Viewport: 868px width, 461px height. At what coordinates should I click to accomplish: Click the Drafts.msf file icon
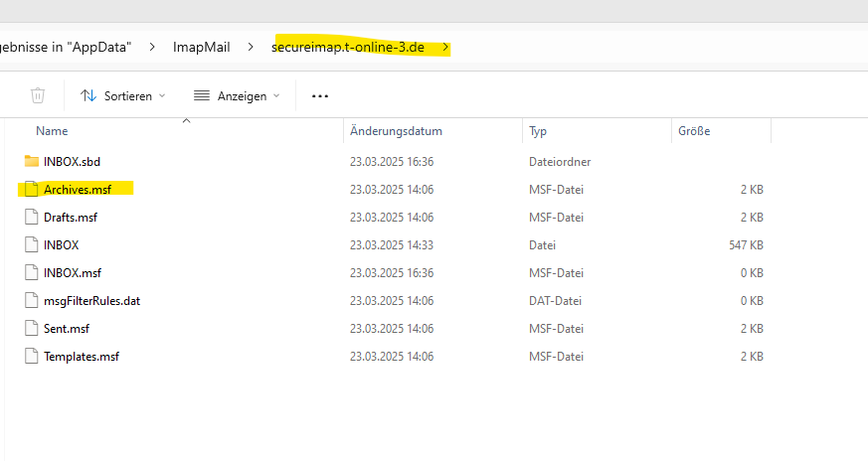click(x=32, y=217)
